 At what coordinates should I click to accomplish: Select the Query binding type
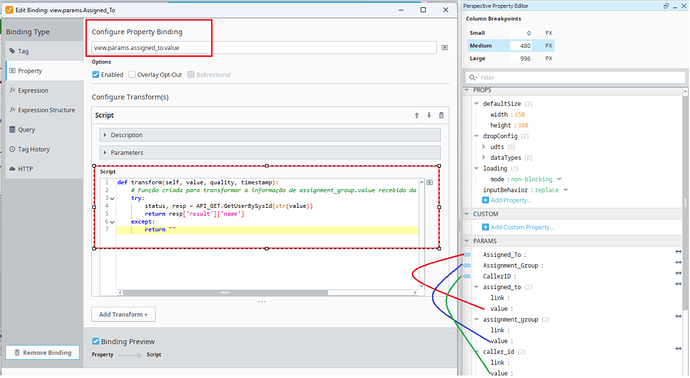coord(44,129)
